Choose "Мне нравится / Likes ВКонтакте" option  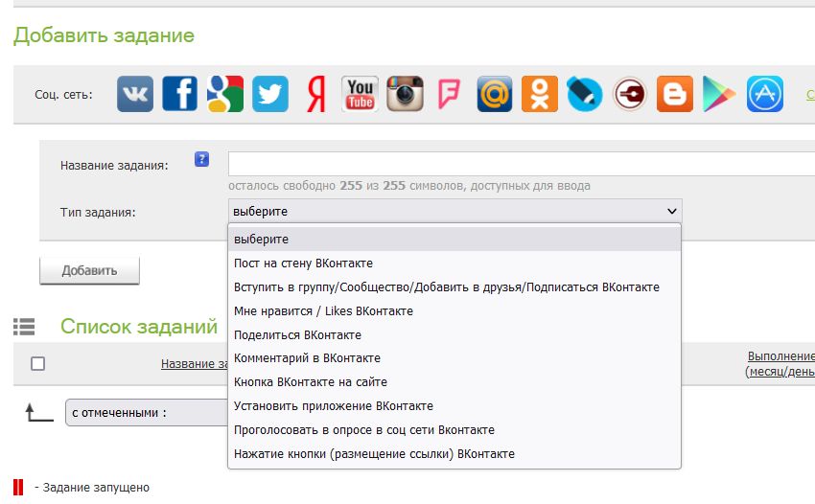323,311
